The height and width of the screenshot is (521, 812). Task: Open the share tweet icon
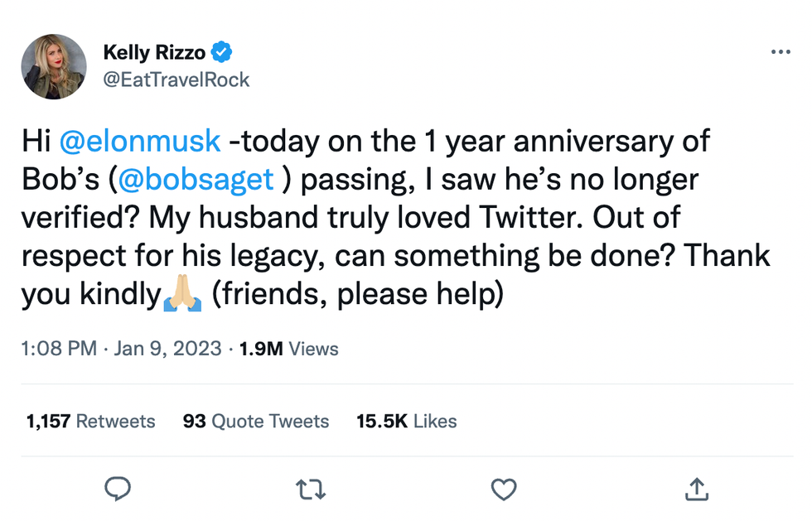(696, 490)
